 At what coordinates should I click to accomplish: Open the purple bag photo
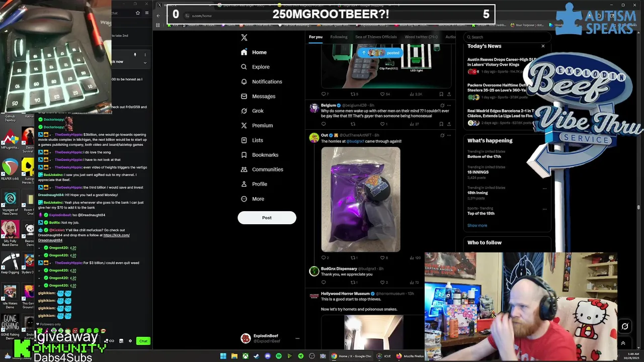(x=361, y=199)
